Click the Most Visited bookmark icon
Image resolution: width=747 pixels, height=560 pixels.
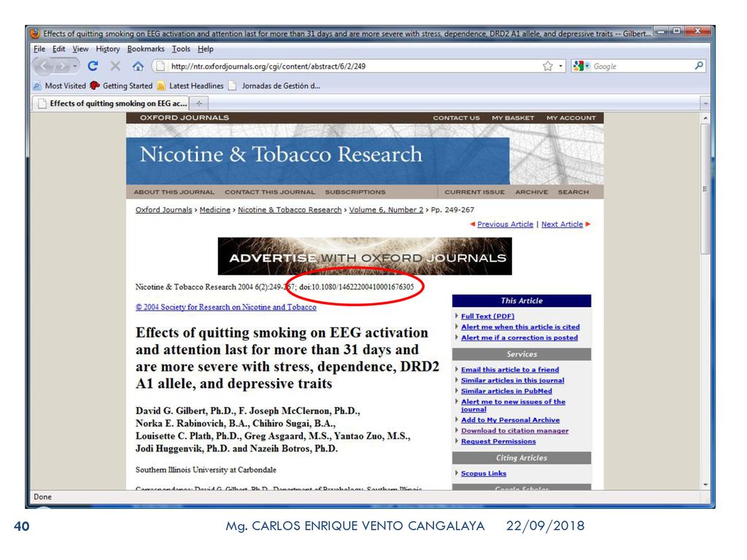36,86
